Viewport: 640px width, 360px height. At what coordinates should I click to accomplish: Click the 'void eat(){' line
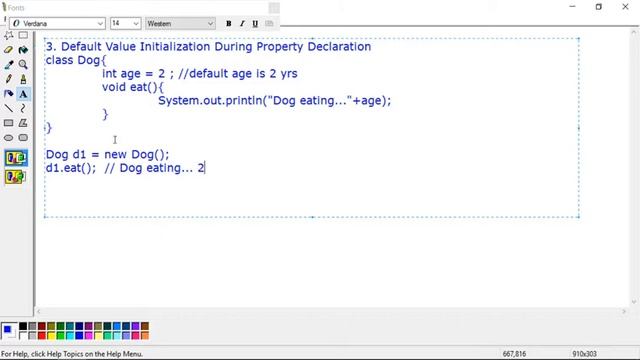click(133, 87)
